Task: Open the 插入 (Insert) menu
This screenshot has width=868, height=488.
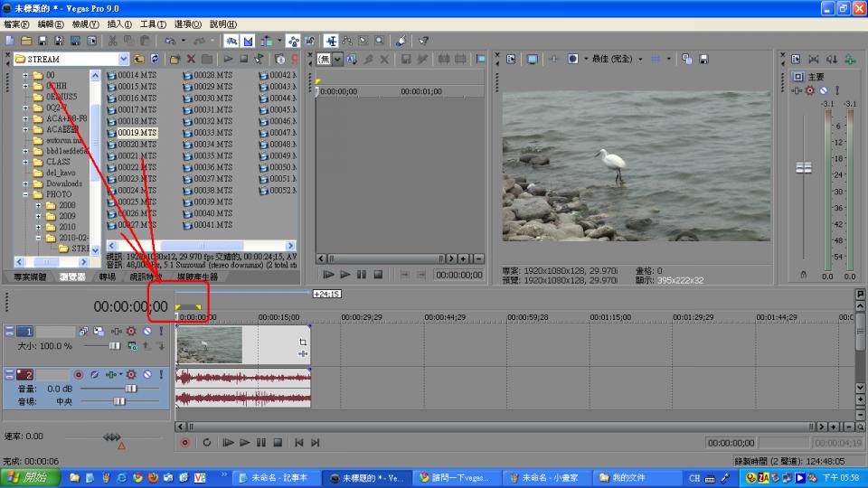Action: 118,23
